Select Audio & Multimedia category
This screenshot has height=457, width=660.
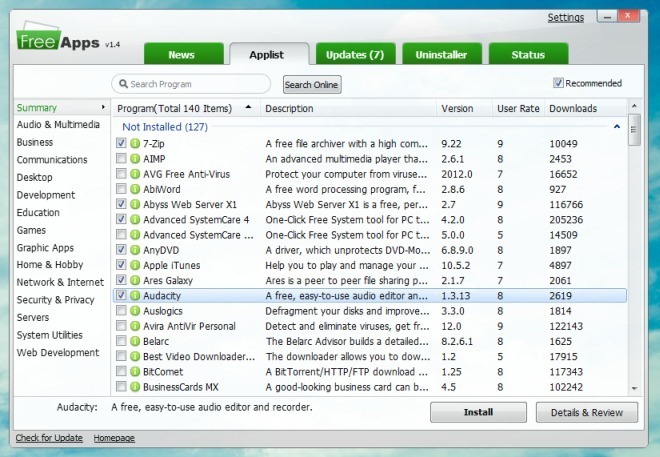tap(58, 125)
